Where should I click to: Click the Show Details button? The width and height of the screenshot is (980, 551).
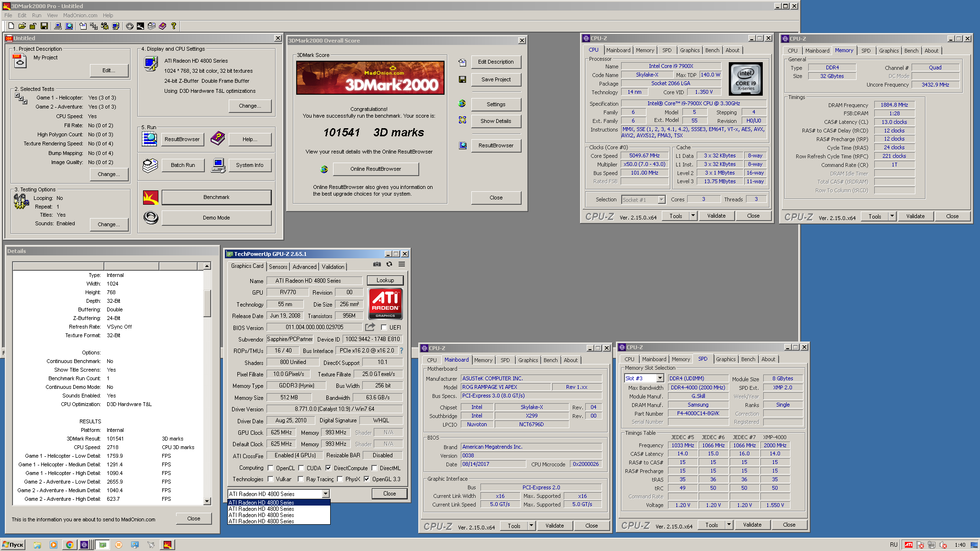496,121
